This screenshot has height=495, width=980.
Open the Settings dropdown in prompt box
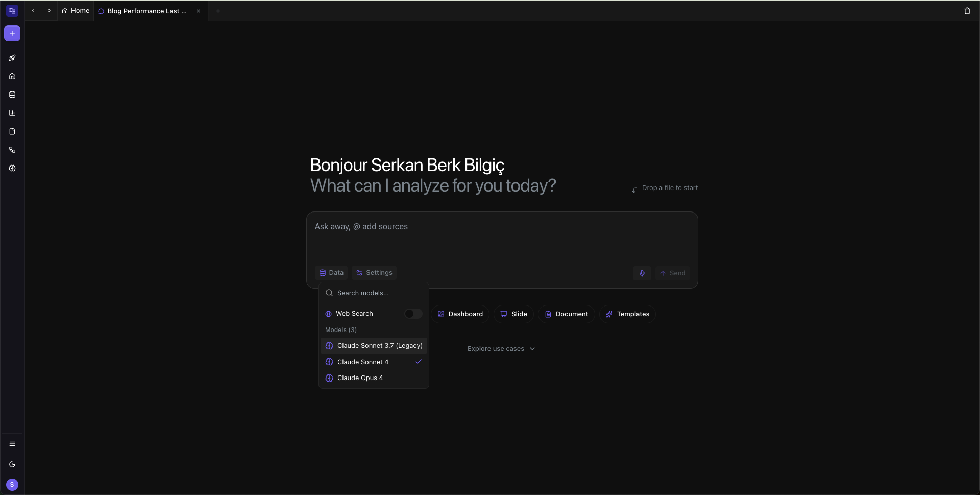374,273
